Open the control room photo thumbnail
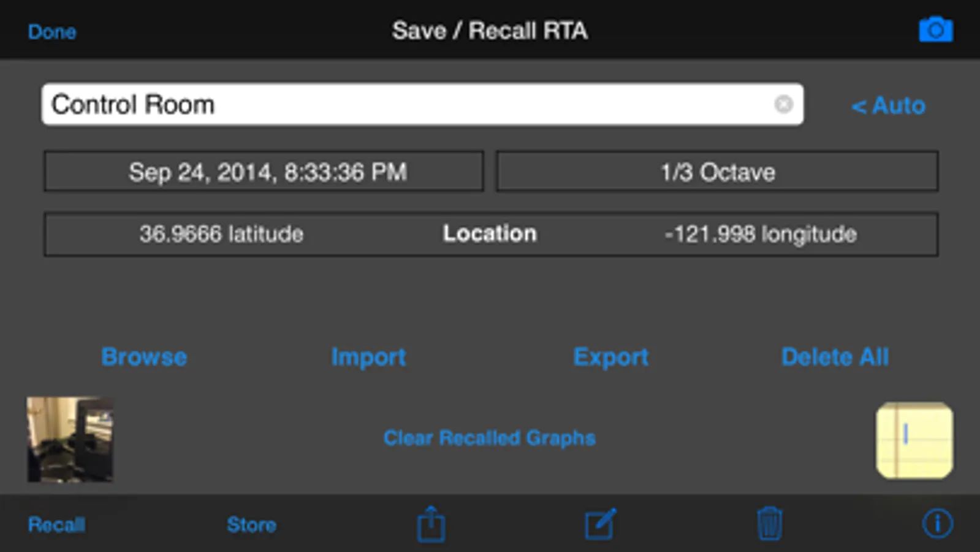Image resolution: width=980 pixels, height=552 pixels. pyautogui.click(x=70, y=439)
